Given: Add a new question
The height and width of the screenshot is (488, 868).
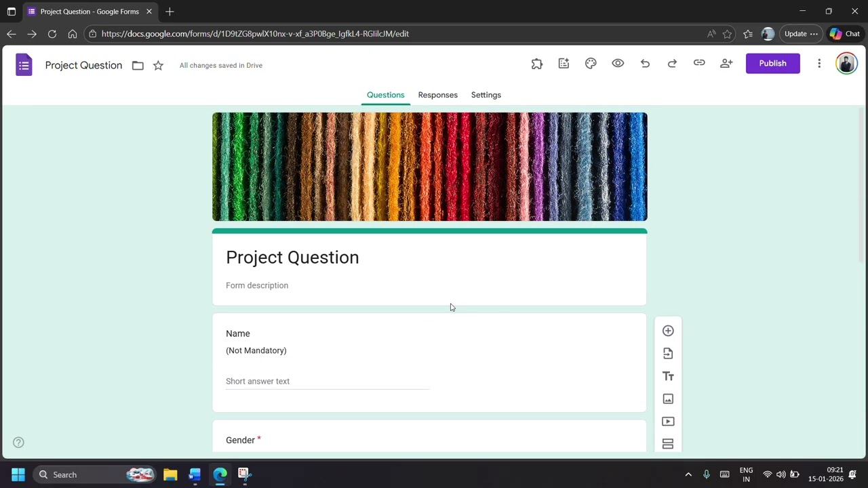Looking at the screenshot, I should tap(668, 331).
